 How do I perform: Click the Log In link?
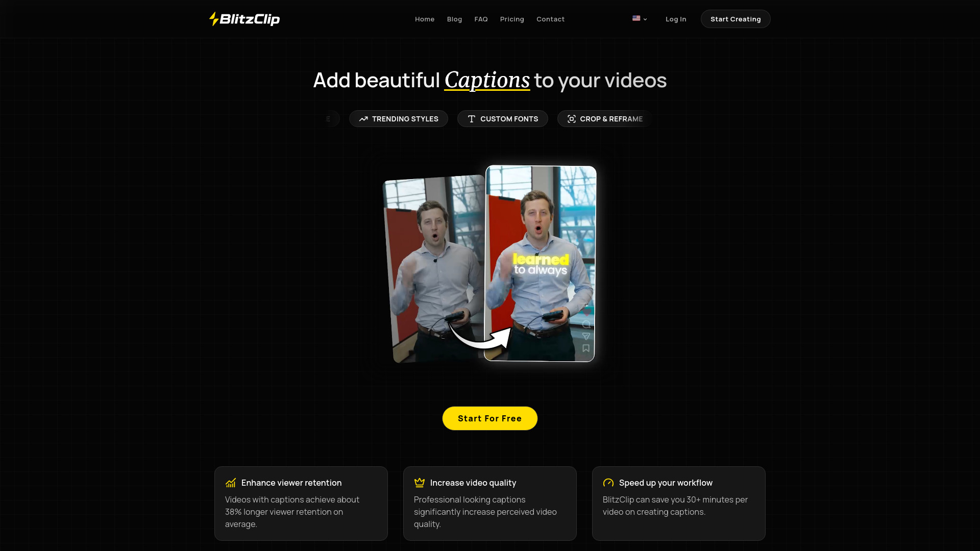(676, 19)
